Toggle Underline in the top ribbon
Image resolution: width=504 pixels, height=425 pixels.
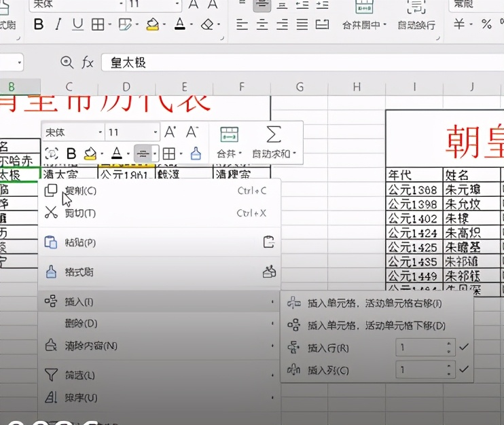[77, 24]
